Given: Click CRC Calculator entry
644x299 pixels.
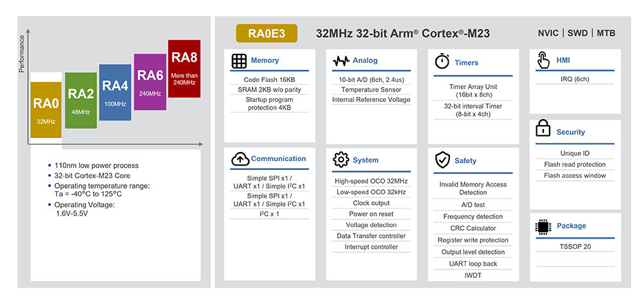Looking at the screenshot, I should [x=473, y=228].
